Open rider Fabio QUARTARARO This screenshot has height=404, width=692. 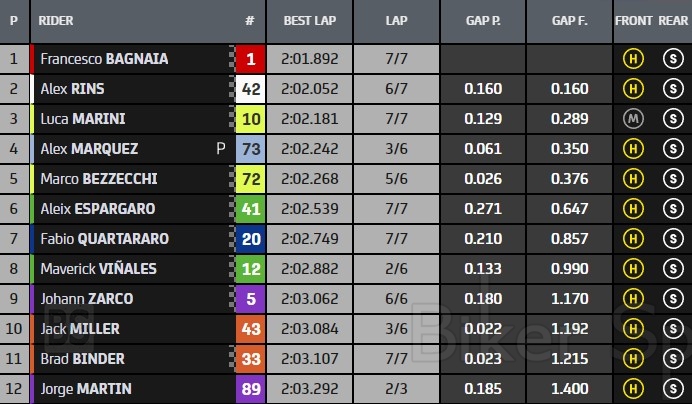105,239
